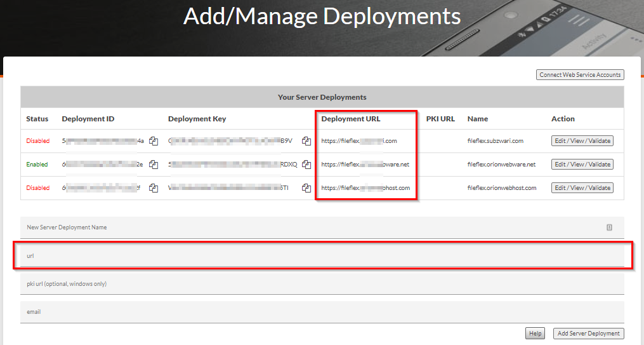This screenshot has height=345, width=644.
Task: Focus the pki url optional field
Action: point(322,284)
